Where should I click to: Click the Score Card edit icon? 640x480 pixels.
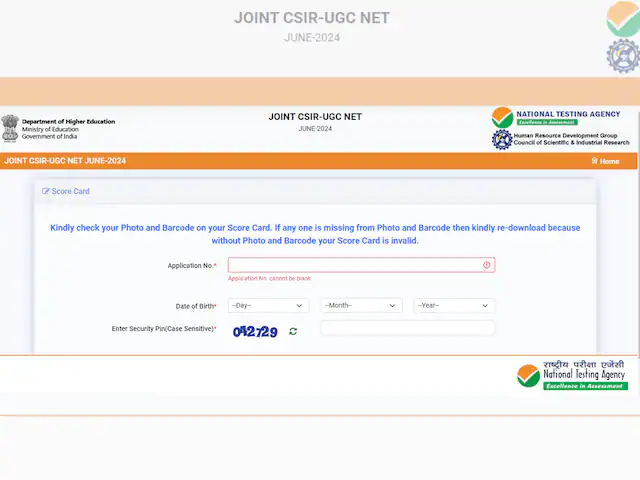coord(46,191)
